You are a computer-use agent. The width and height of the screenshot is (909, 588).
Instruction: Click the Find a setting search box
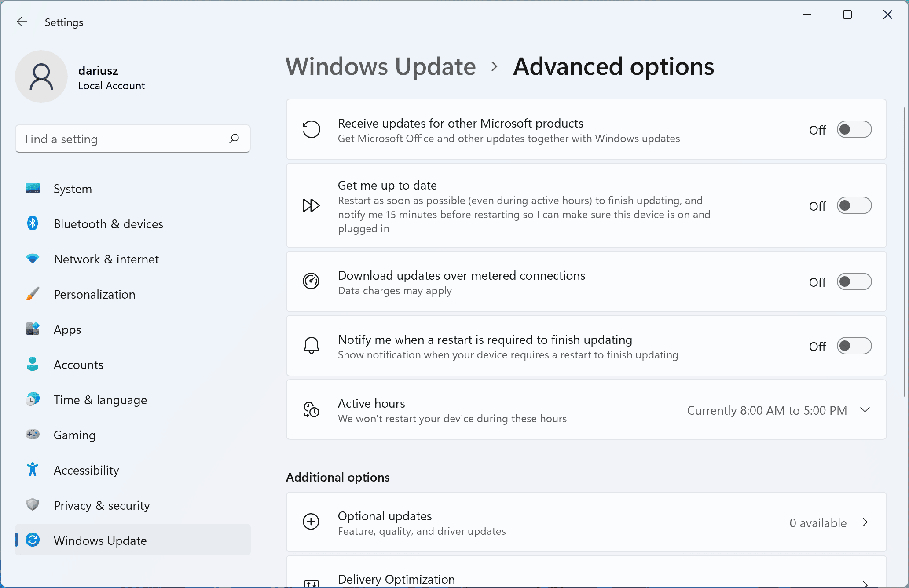coord(132,139)
